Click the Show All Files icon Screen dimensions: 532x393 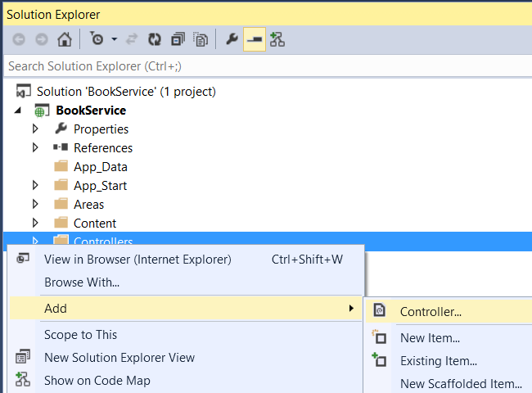coord(199,39)
